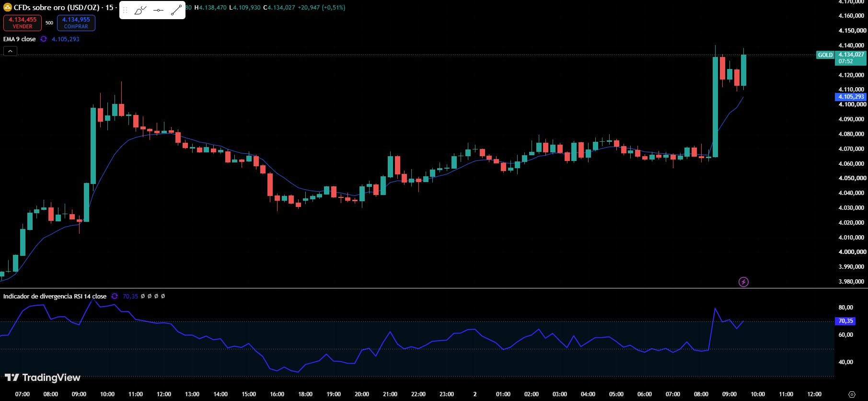Click the CFDs sobre oro symbol title
Screen dimensions: 868x401
pyautogui.click(x=57, y=7)
